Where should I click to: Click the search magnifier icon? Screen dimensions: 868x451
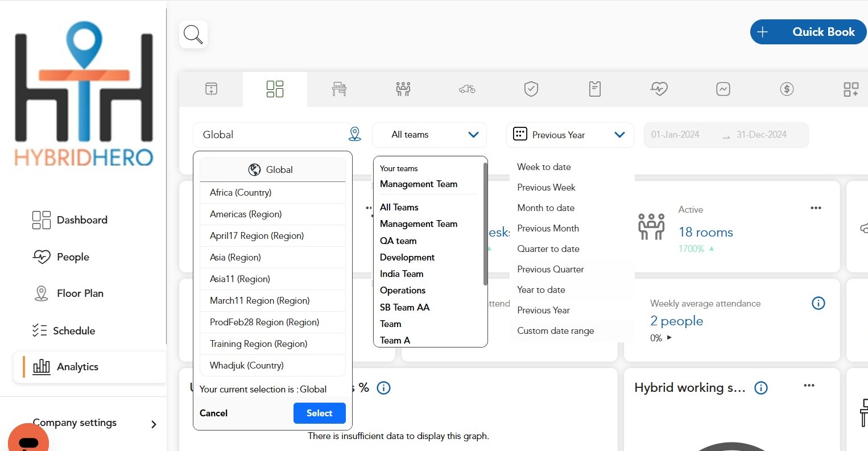(x=193, y=35)
